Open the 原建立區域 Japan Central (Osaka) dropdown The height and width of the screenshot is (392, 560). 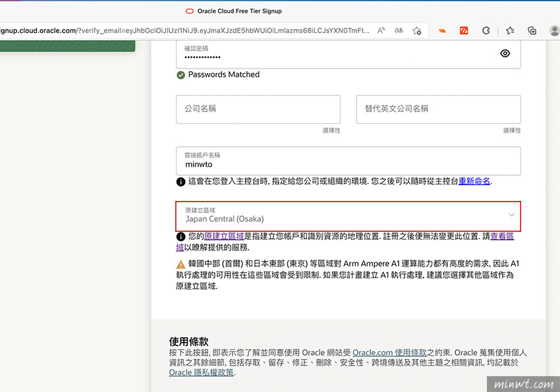pyautogui.click(x=349, y=216)
